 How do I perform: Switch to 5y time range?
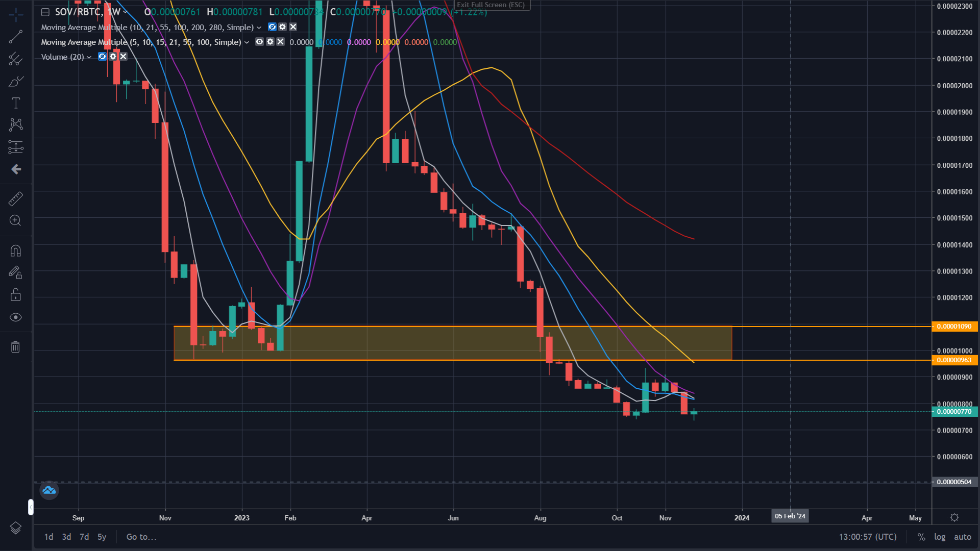[x=102, y=537]
